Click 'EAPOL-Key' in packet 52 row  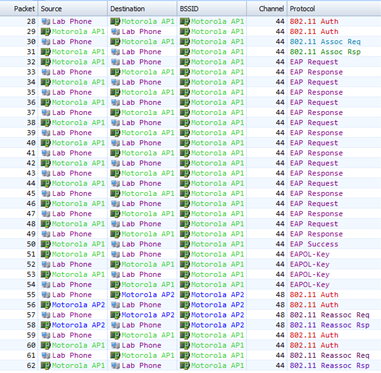click(310, 264)
